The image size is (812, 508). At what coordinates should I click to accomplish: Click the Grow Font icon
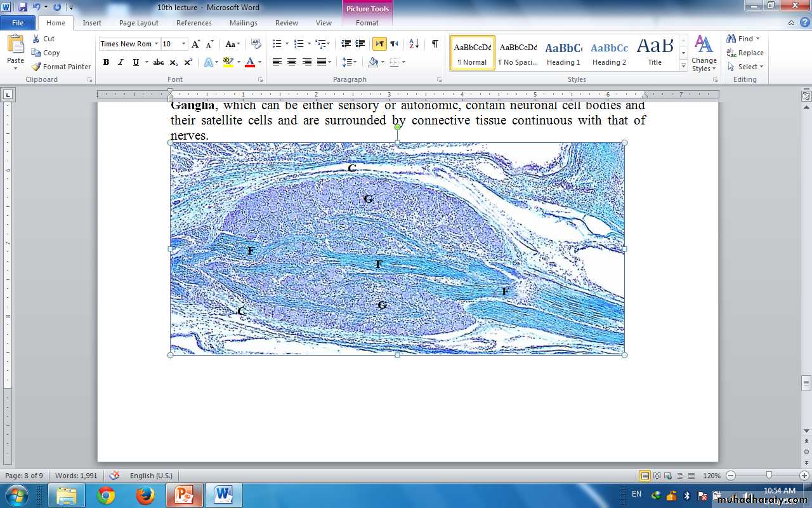coord(196,44)
